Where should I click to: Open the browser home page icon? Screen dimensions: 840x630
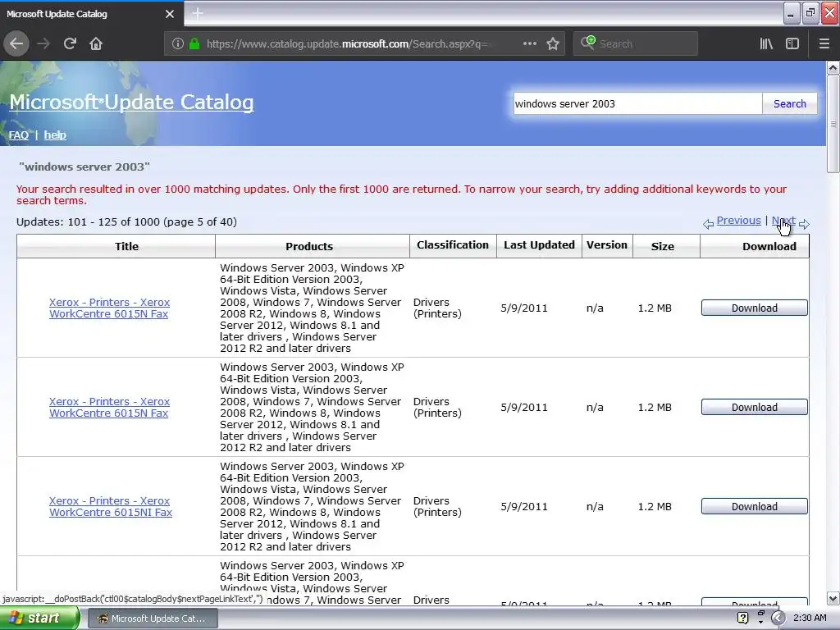[x=96, y=43]
